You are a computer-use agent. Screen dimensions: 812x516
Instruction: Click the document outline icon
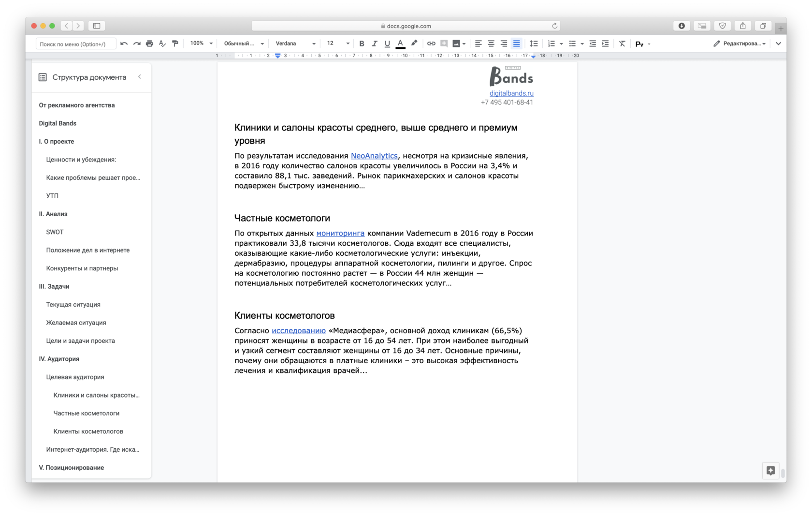pyautogui.click(x=43, y=77)
